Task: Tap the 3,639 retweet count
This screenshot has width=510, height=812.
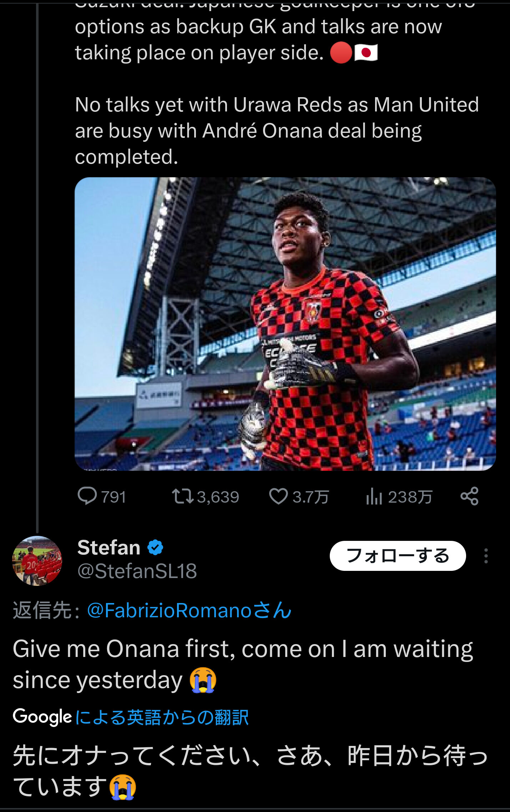Action: pos(218,497)
